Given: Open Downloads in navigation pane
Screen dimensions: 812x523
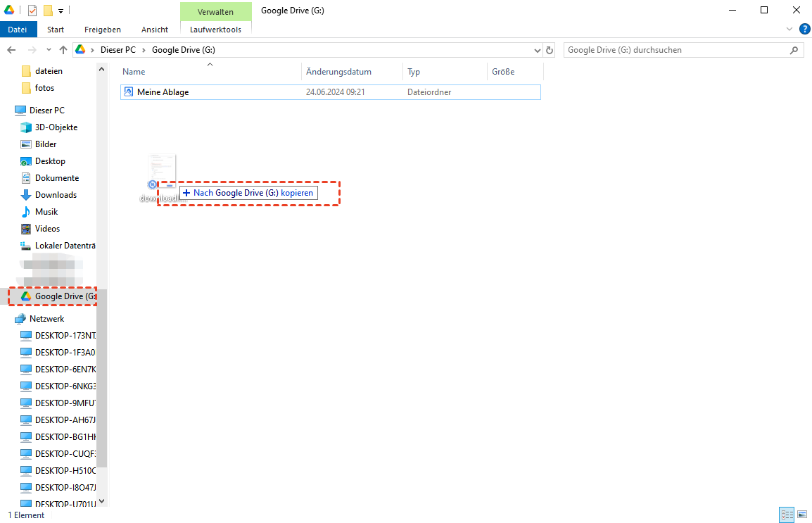Looking at the screenshot, I should [56, 195].
